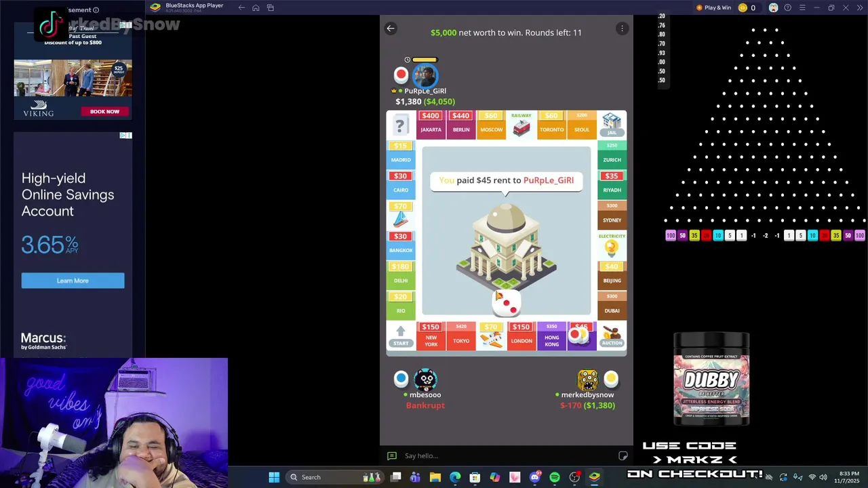The image size is (868, 488).
Task: Click Learn More in Marcus savings ad
Action: [73, 281]
